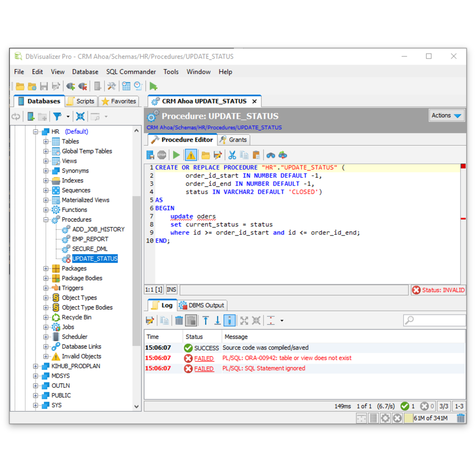The image size is (476, 476).
Task: Click the connect plug icon with plus
Action: pyautogui.click(x=70, y=86)
